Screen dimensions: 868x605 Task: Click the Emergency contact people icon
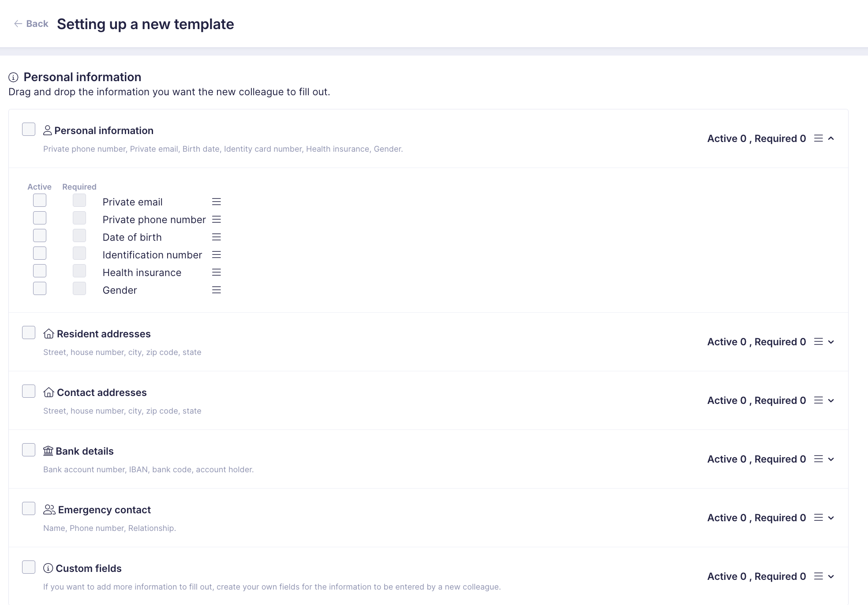[49, 510]
